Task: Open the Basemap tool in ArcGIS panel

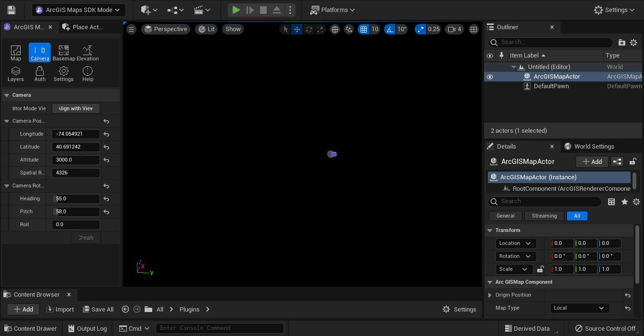Action: coord(64,52)
